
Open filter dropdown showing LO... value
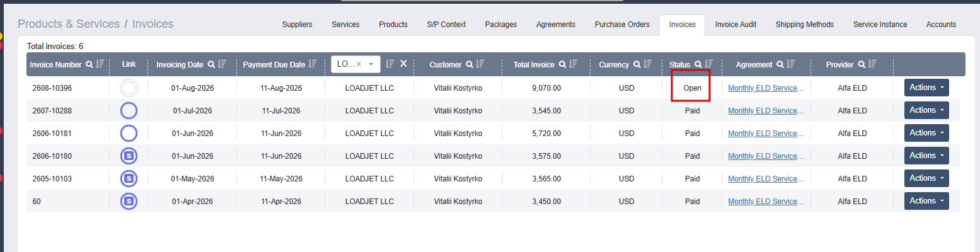pyautogui.click(x=355, y=64)
